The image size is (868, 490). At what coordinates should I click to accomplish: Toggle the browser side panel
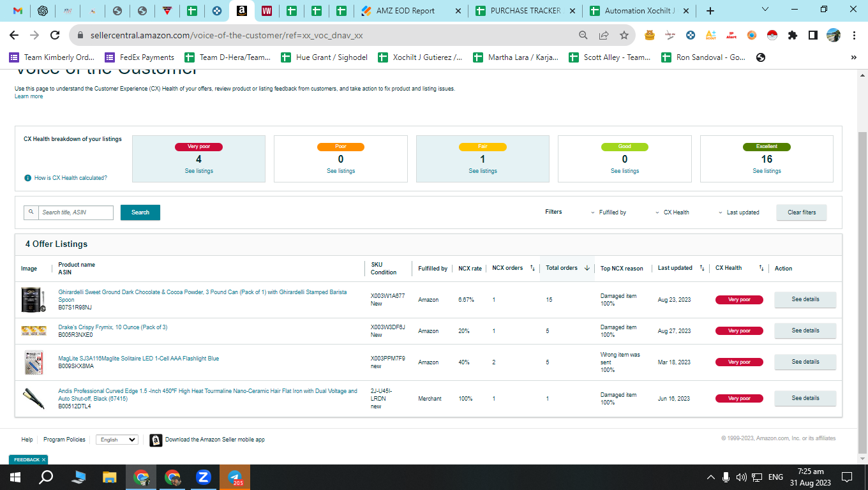(x=813, y=35)
